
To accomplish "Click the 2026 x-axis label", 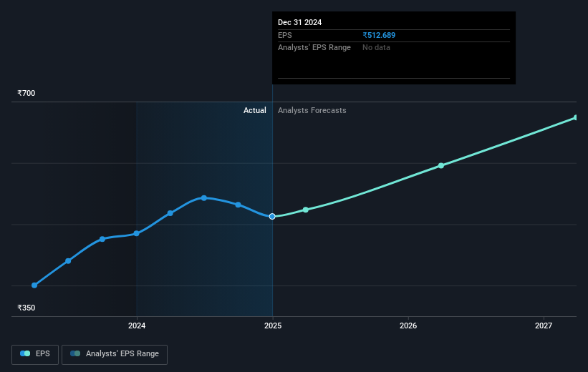I will 408,325.
